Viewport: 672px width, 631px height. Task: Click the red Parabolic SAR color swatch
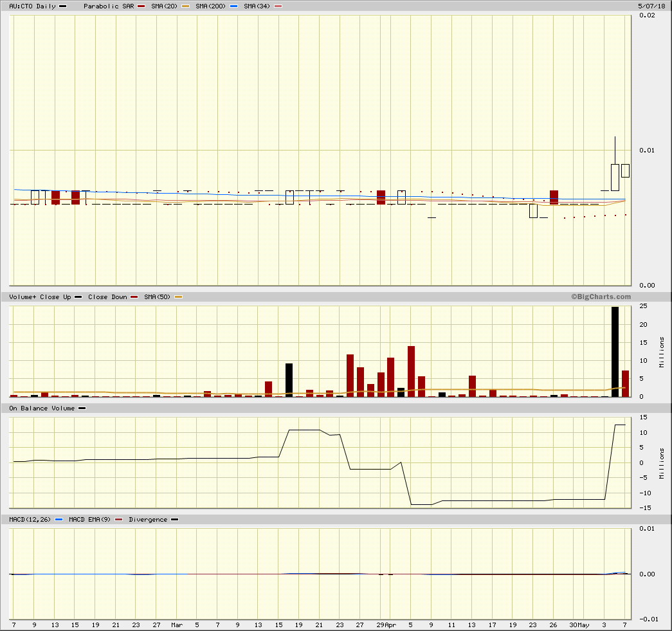coord(141,6)
